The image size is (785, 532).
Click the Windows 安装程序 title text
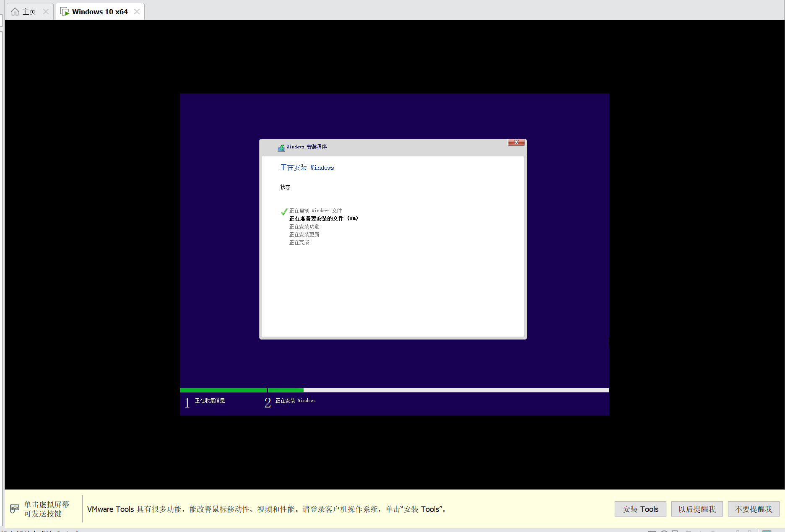[307, 147]
